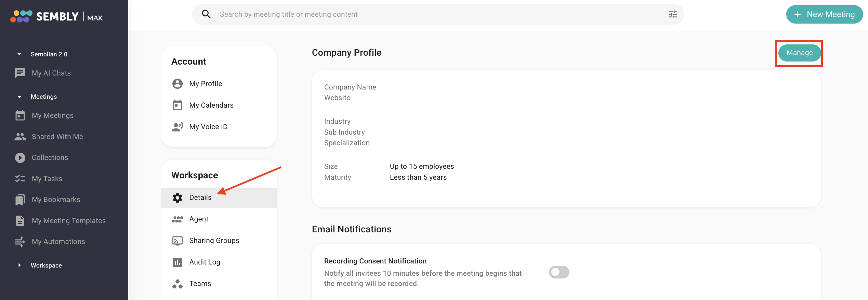Viewport: 868px width, 300px height.
Task: Open Audit Log via its chart icon
Action: click(x=177, y=262)
